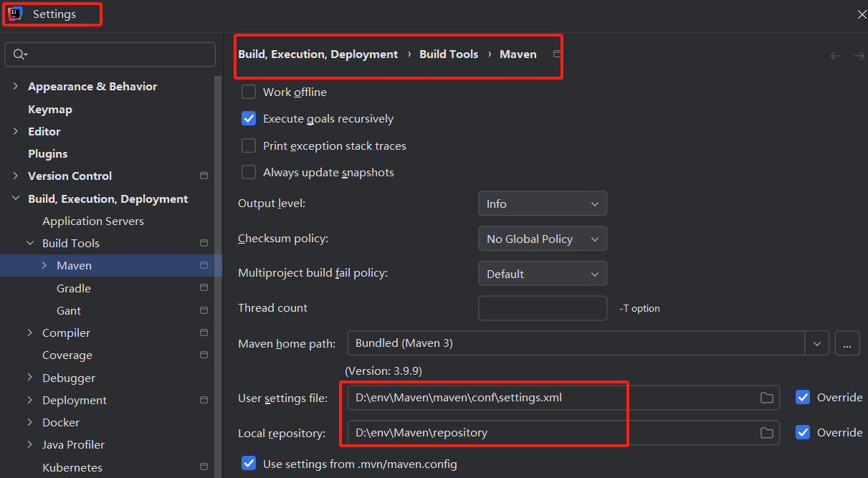Uncheck Override for Local repository
This screenshot has height=478, width=868.
tap(802, 432)
